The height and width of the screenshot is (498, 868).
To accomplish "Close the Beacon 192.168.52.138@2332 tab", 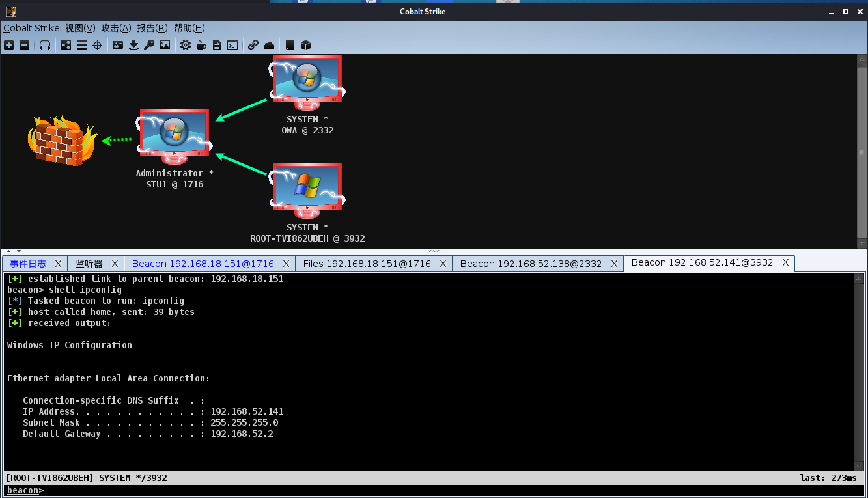I will [614, 264].
